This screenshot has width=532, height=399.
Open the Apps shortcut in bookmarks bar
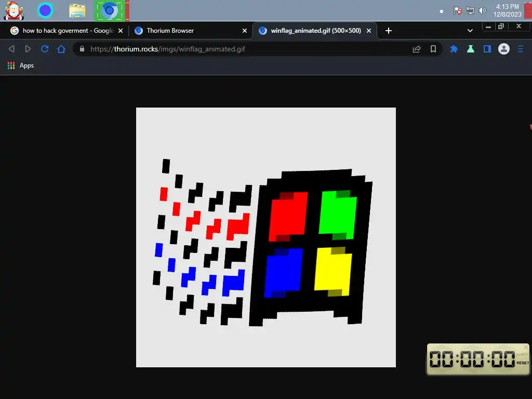point(21,65)
